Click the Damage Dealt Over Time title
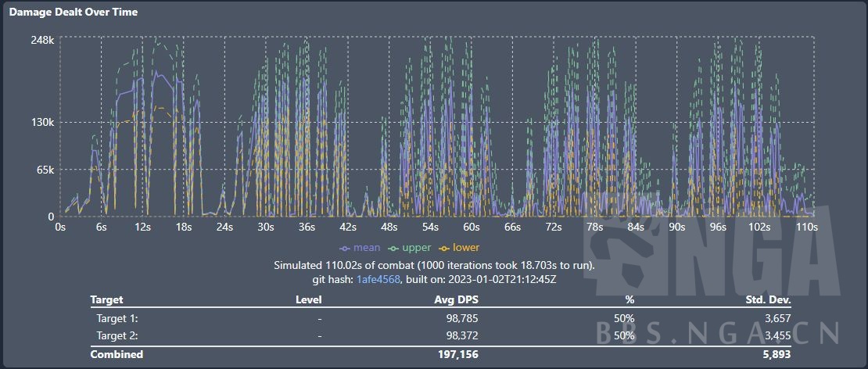Viewport: 868px width, 369px height. [74, 13]
